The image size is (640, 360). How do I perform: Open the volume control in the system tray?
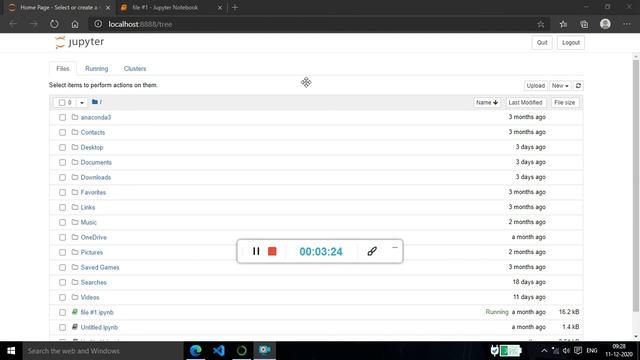point(566,351)
